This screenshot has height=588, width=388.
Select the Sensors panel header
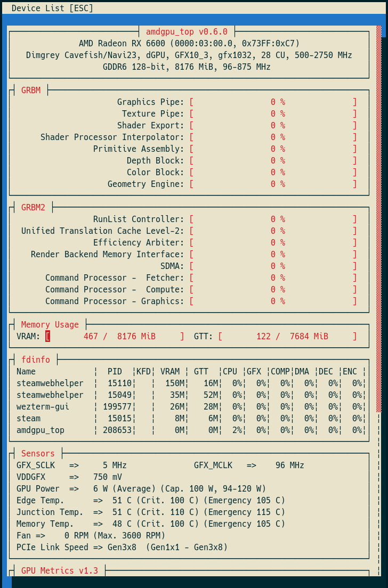(x=38, y=454)
